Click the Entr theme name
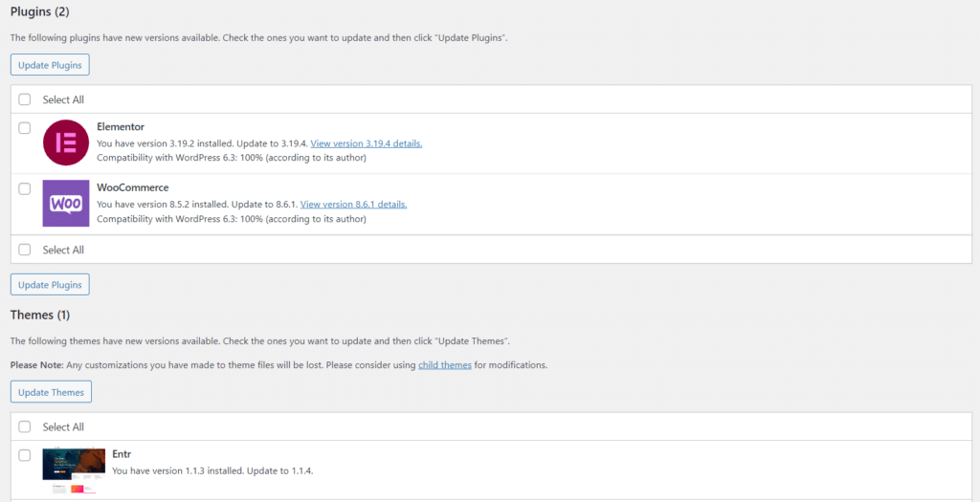 (x=122, y=454)
